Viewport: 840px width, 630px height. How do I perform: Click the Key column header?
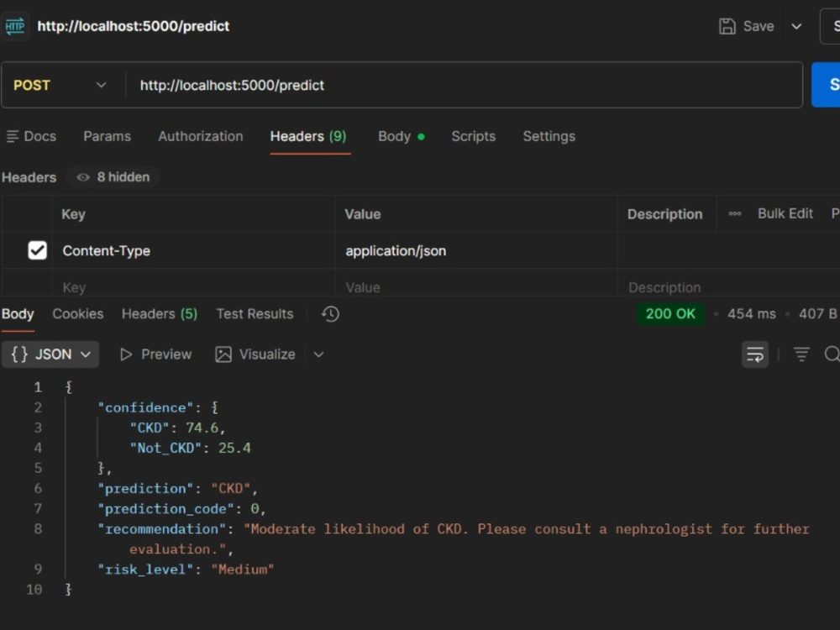(73, 214)
